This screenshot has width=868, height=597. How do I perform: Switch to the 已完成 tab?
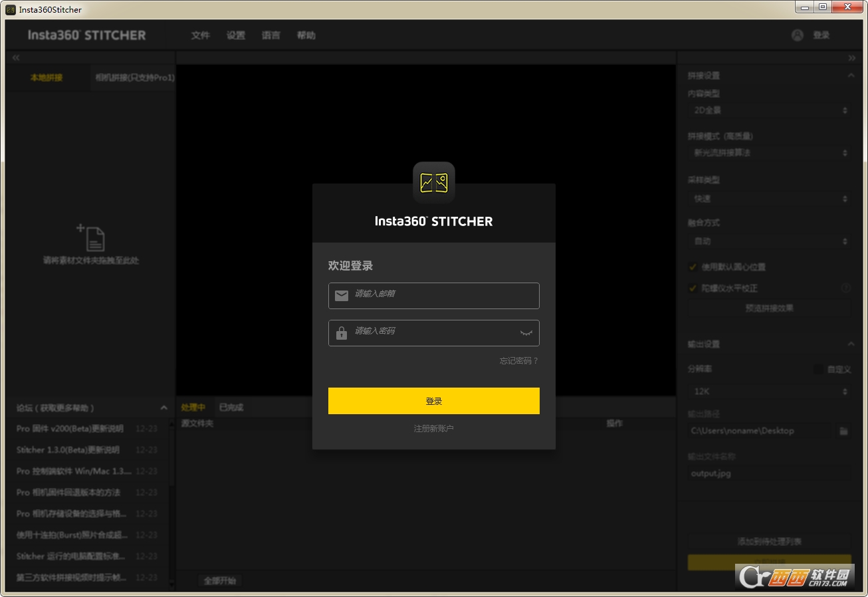231,407
